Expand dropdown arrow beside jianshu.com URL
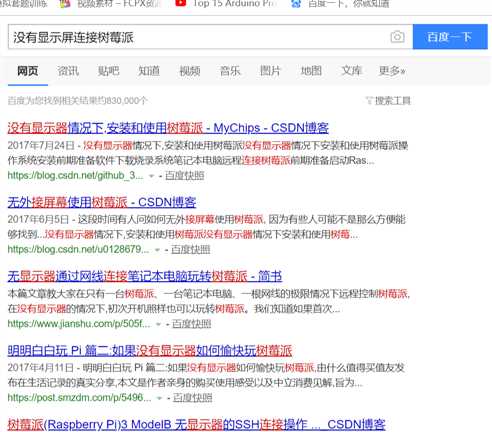492x432 pixels. tap(159, 324)
